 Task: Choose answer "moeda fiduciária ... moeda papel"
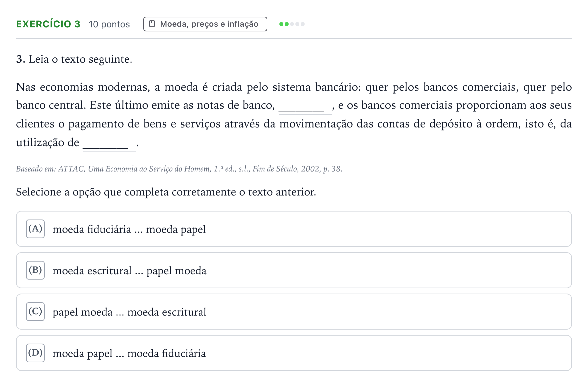[x=294, y=229]
